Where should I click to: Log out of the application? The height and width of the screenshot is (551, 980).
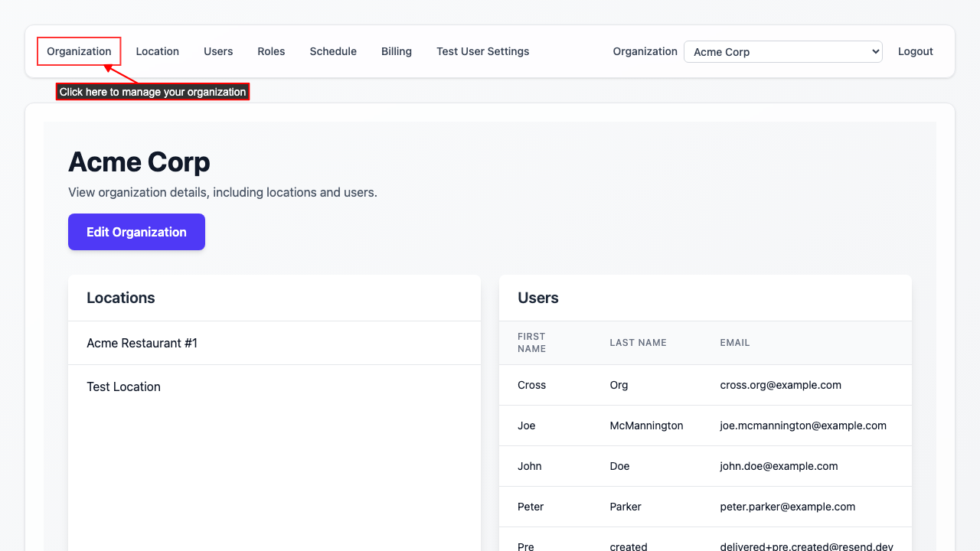click(x=915, y=51)
